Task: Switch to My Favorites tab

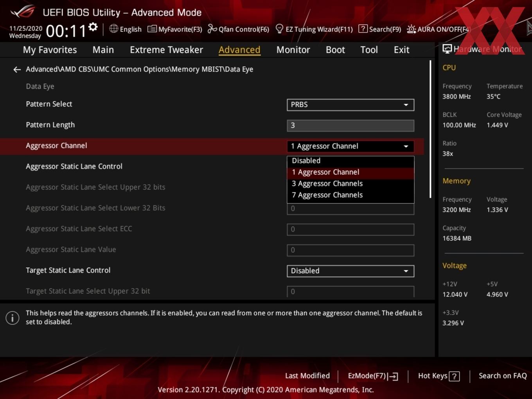Action: point(50,50)
